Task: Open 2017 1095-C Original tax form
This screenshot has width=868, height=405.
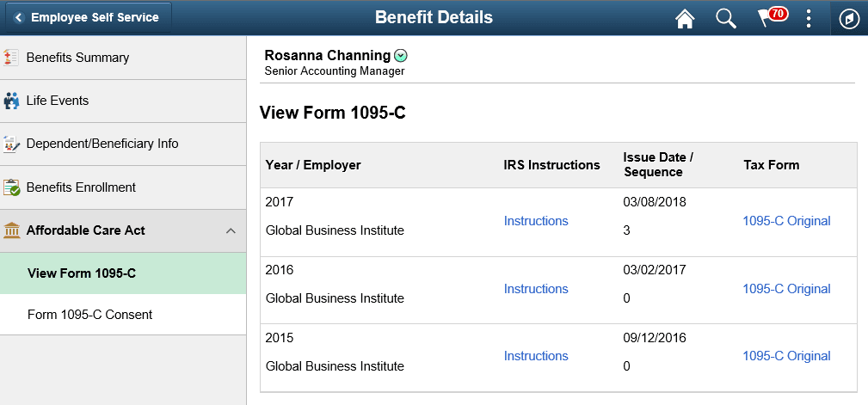Action: pyautogui.click(x=786, y=221)
